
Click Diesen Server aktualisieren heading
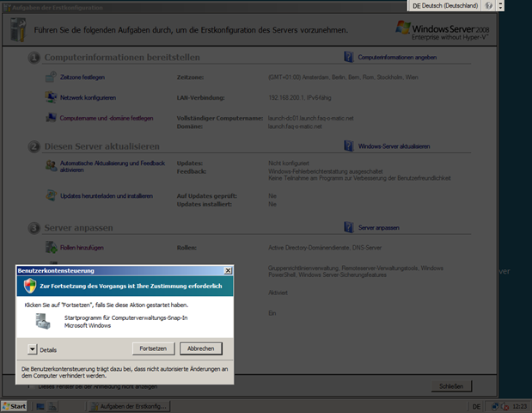pyautogui.click(x=101, y=146)
